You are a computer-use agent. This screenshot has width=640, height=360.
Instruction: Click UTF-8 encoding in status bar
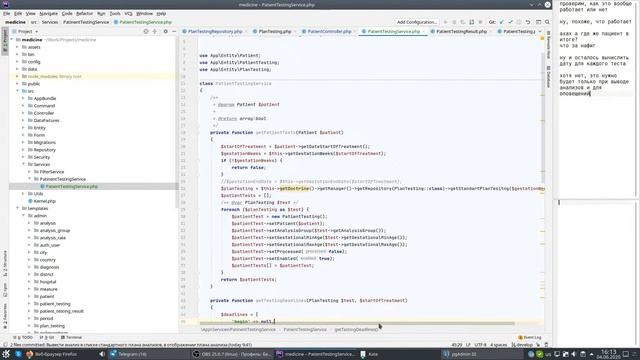pyautogui.click(x=480, y=345)
